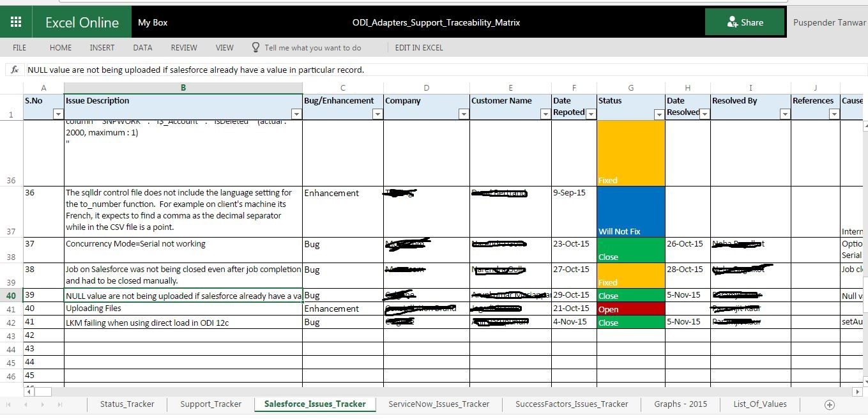Open the INSERT menu

(102, 47)
